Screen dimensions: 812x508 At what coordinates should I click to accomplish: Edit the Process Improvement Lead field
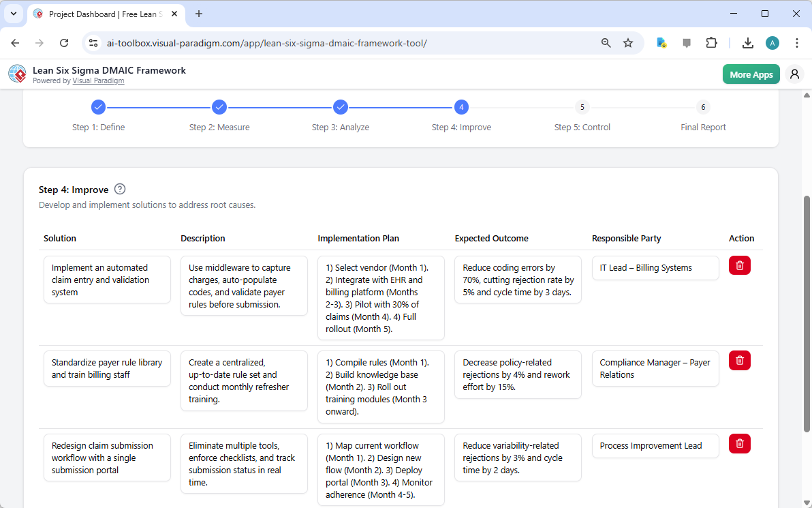point(655,445)
